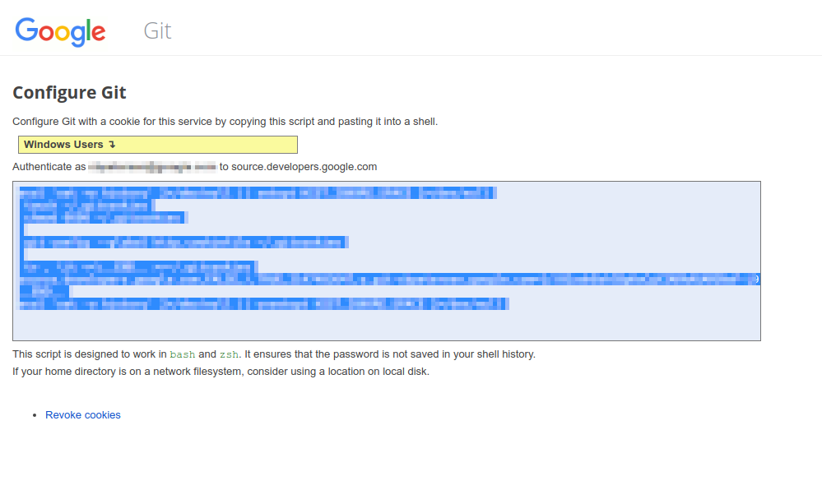The width and height of the screenshot is (822, 504).
Task: Open the Revoke cookies link
Action: [83, 415]
